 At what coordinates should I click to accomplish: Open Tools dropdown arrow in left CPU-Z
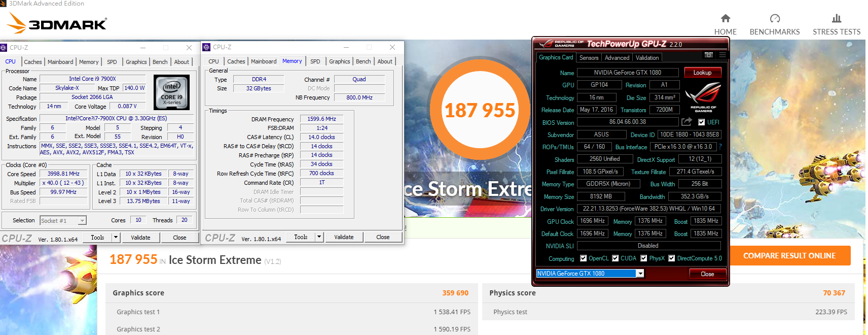(x=116, y=238)
